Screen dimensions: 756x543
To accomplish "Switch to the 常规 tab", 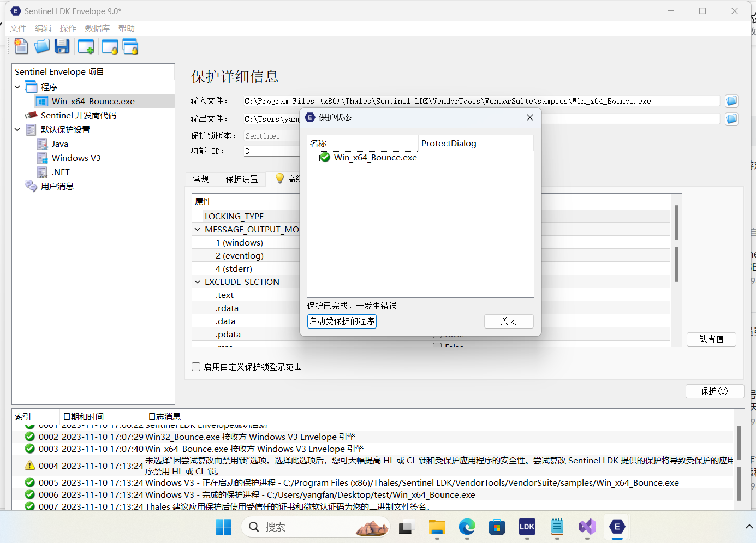I will point(201,179).
